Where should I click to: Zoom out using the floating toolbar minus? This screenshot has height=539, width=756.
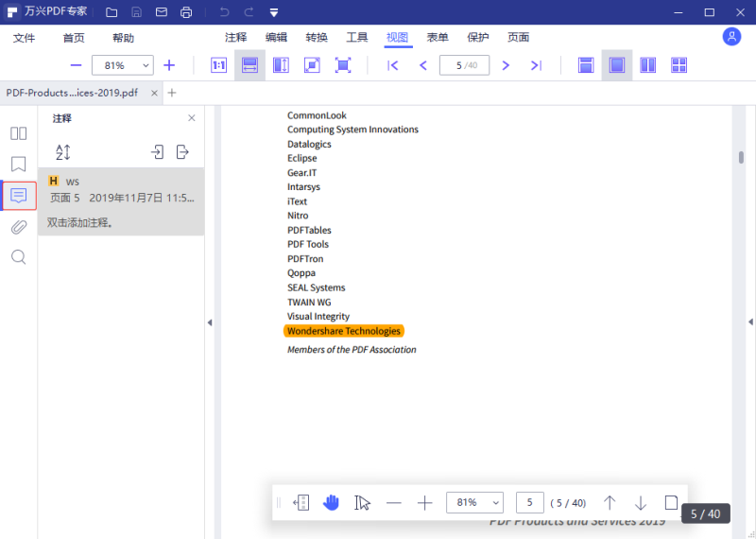click(393, 503)
